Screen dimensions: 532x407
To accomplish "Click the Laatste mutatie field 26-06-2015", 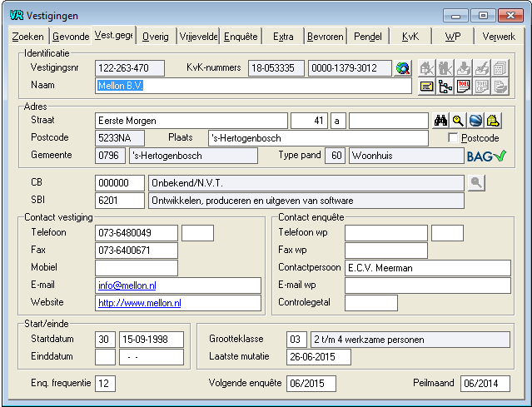I will pyautogui.click(x=319, y=357).
